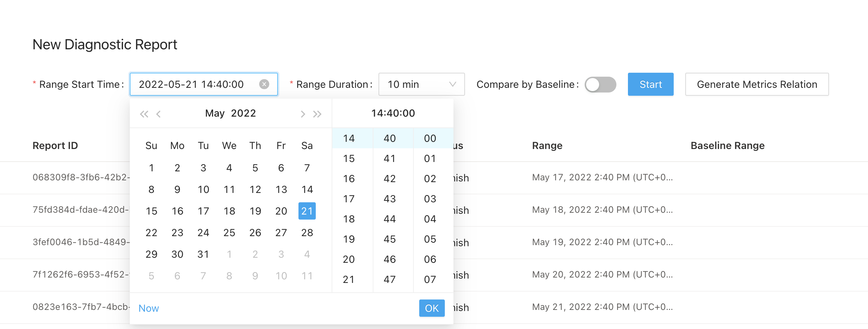Select hour 18 in time column
This screenshot has width=868, height=329.
pyautogui.click(x=349, y=219)
